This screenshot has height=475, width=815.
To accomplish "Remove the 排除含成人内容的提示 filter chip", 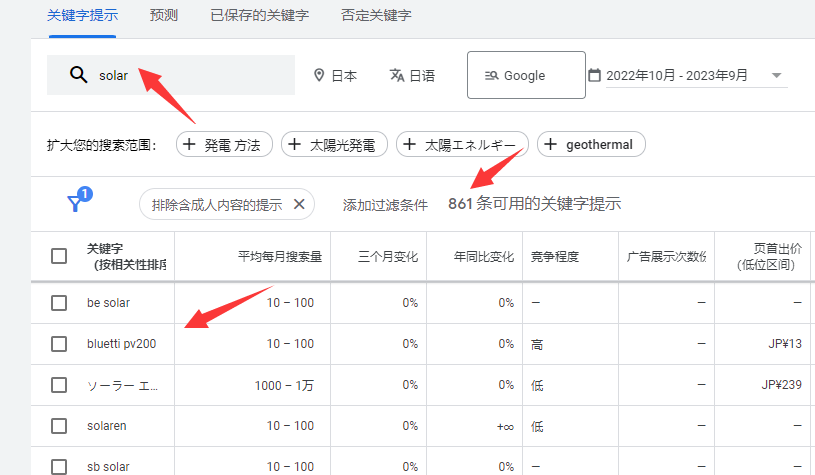I will coord(299,204).
